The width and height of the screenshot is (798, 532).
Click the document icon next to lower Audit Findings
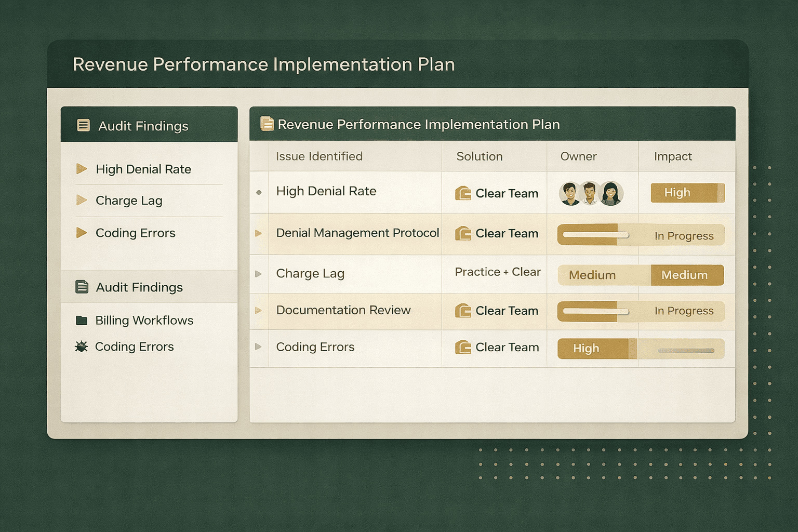click(x=82, y=287)
